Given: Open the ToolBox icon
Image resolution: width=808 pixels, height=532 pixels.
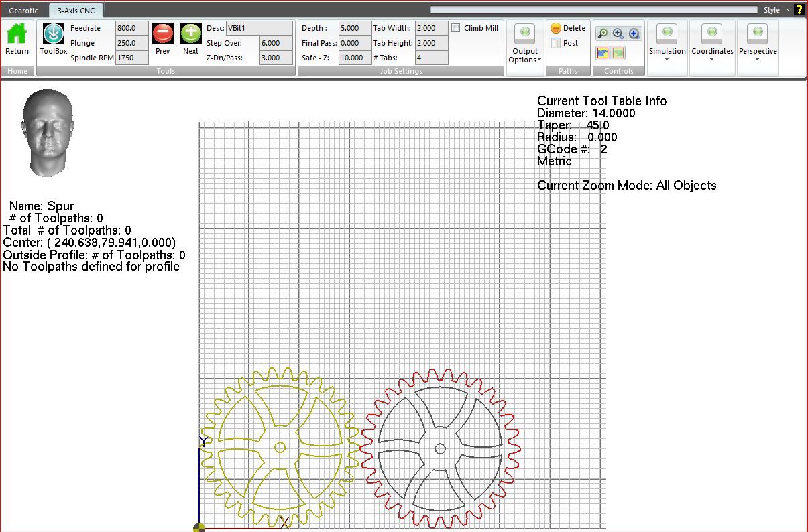Looking at the screenshot, I should (54, 34).
